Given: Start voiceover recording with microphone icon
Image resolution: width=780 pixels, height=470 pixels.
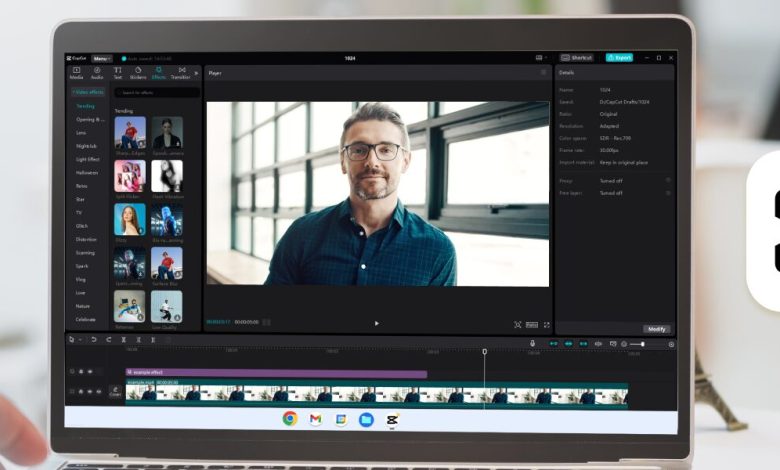Looking at the screenshot, I should coord(532,343).
